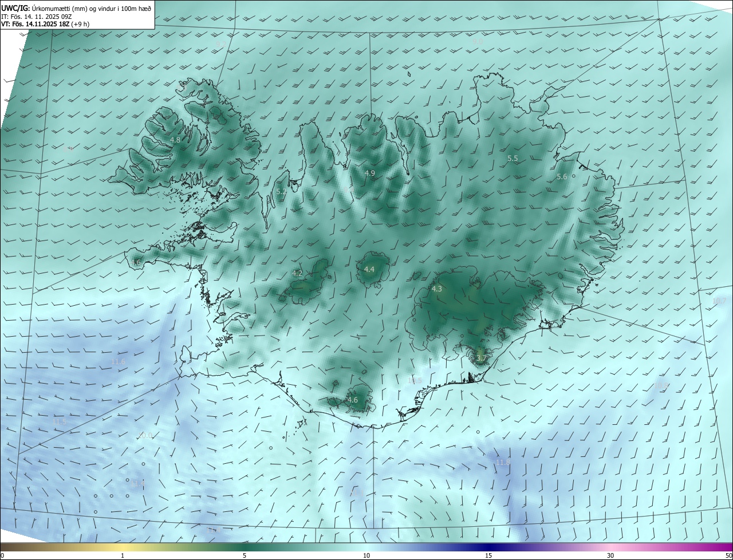This screenshot has width=733, height=560.
Task: Click the 5.5 value label on the map
Action: 513,158
